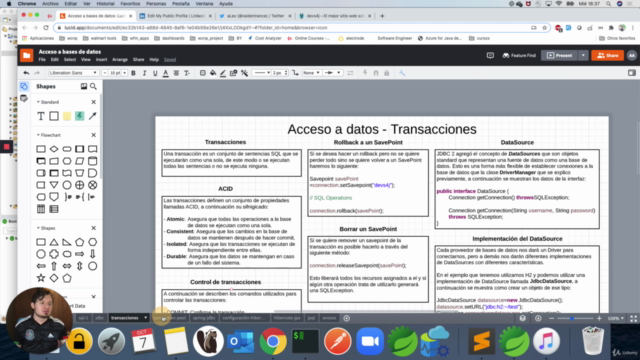Click the line path elbow icon
640x360 pixels.
pyautogui.click(x=295, y=73)
